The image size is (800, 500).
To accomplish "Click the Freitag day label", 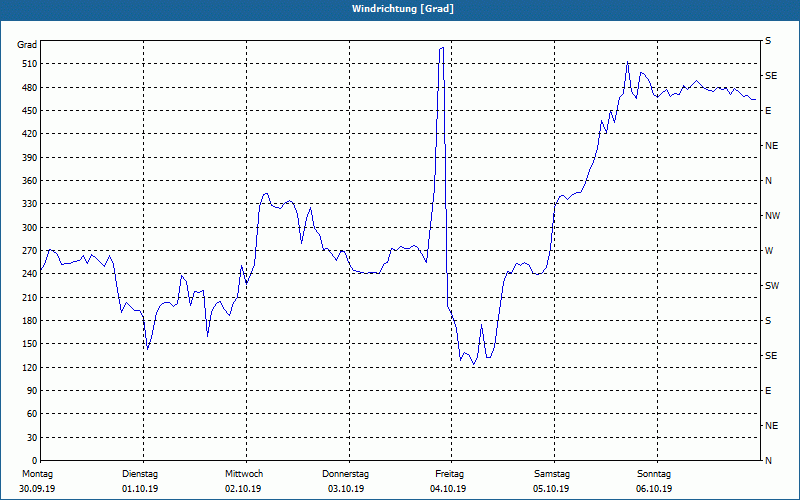I will pos(449,474).
